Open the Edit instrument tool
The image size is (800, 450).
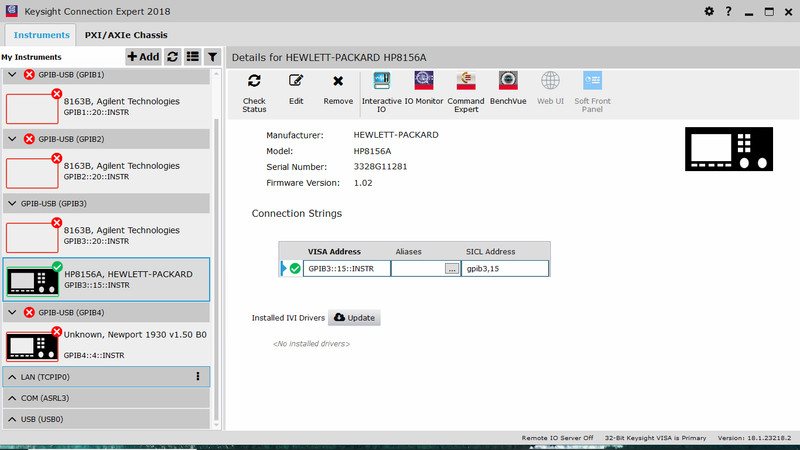[x=296, y=81]
